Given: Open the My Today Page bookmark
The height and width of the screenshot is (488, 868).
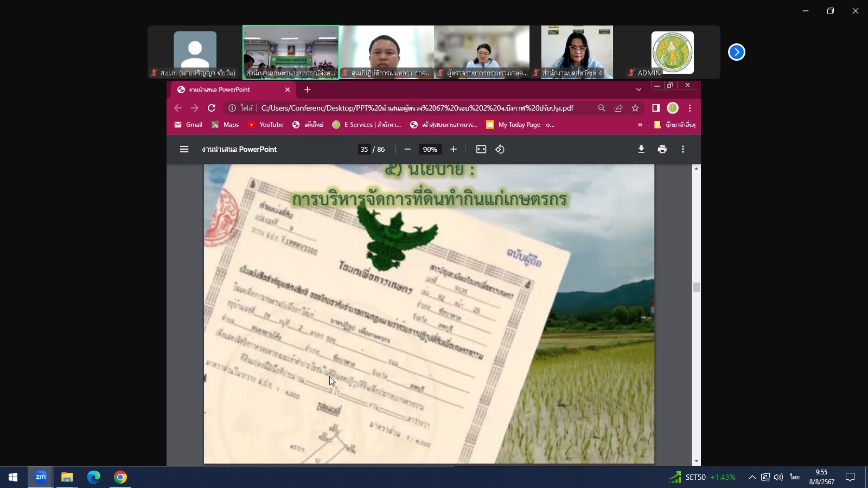Looking at the screenshot, I should coord(520,125).
